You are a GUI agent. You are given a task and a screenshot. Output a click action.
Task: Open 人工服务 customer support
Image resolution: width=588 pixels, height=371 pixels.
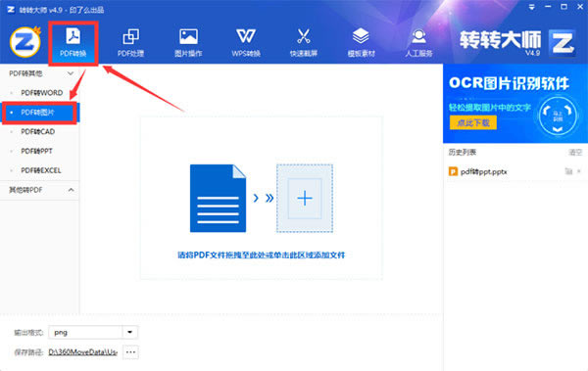(x=418, y=43)
